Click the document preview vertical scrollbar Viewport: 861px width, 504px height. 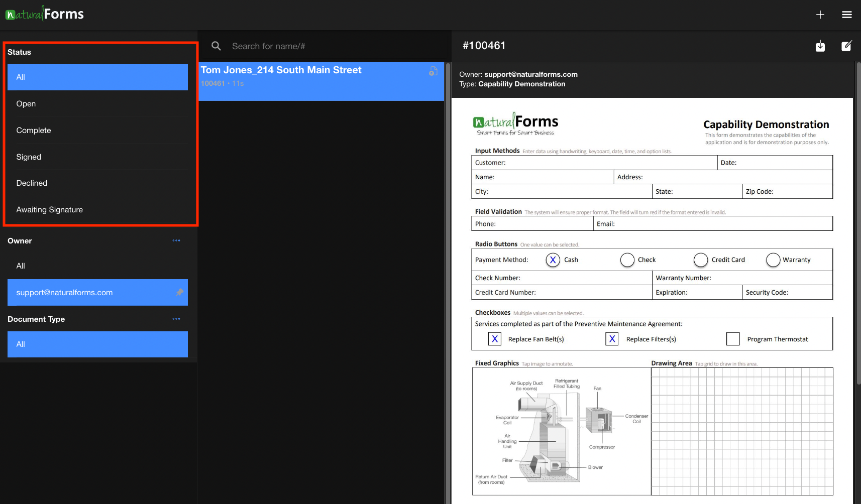(x=858, y=223)
